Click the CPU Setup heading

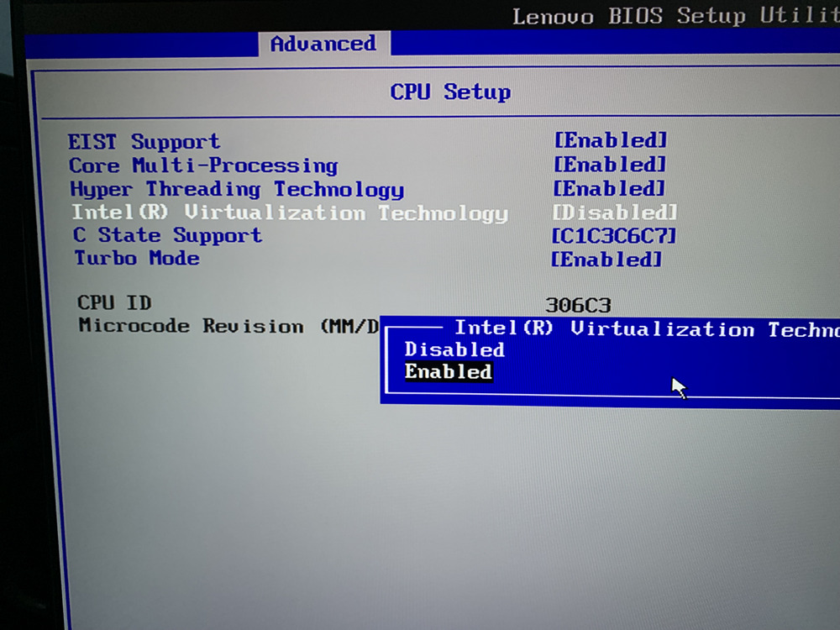[450, 92]
